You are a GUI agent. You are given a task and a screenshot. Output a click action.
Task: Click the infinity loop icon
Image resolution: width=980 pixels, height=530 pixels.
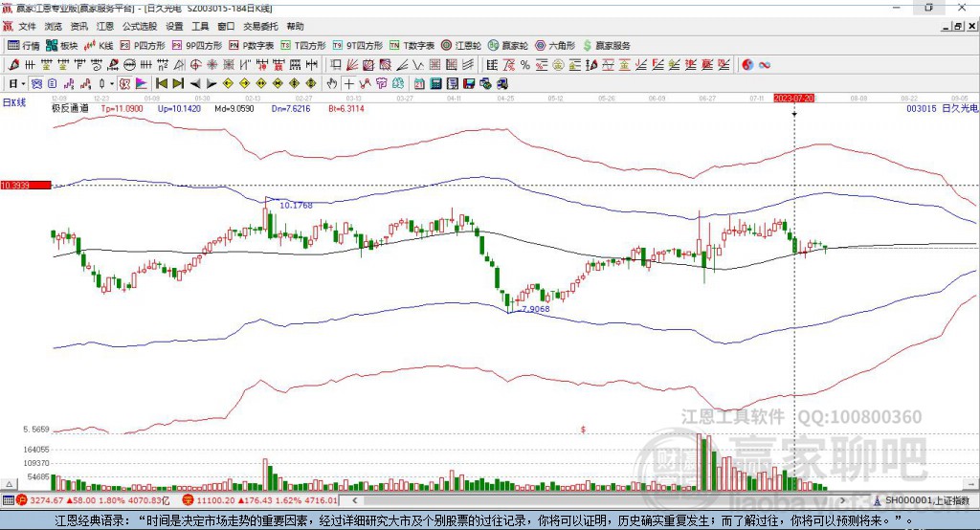(x=765, y=65)
